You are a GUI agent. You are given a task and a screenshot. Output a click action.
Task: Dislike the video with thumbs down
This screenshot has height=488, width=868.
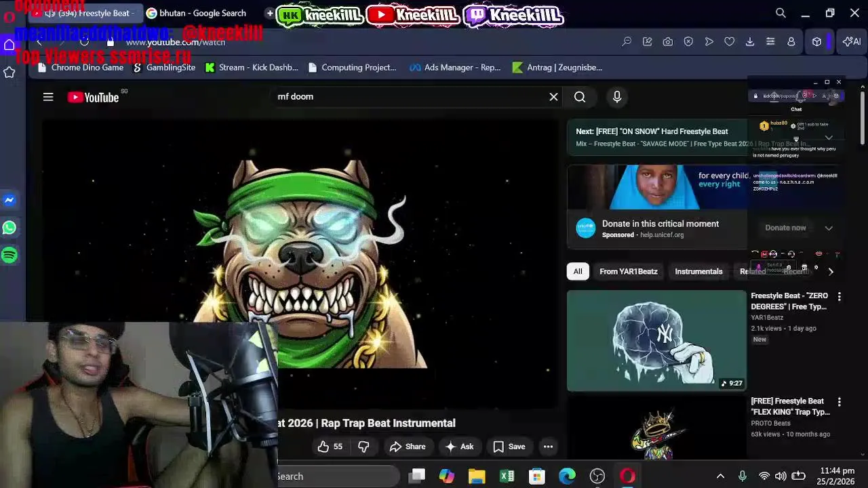pos(363,447)
